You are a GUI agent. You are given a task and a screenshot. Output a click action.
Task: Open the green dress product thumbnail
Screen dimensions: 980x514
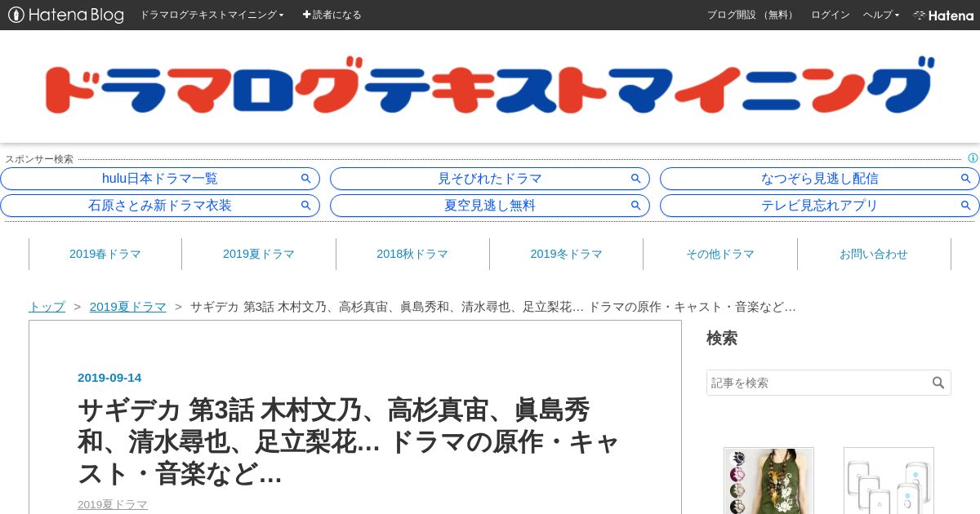point(768,481)
